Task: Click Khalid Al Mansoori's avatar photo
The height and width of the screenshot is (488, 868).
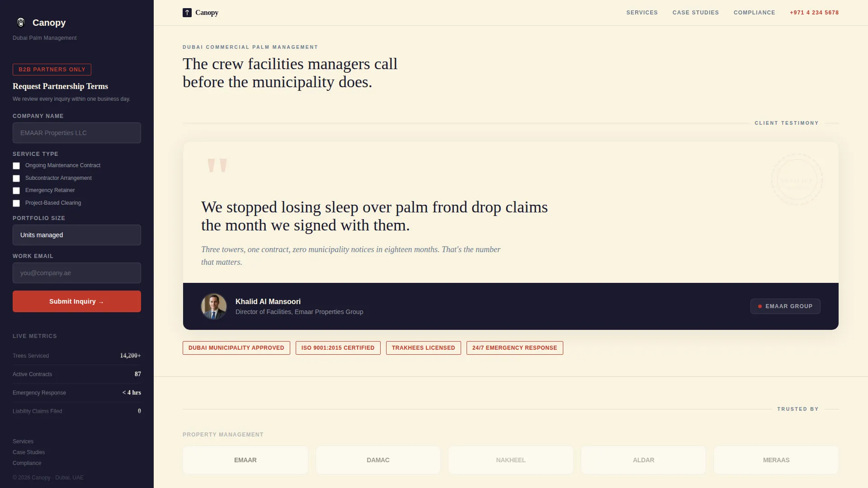Action: coord(214,306)
